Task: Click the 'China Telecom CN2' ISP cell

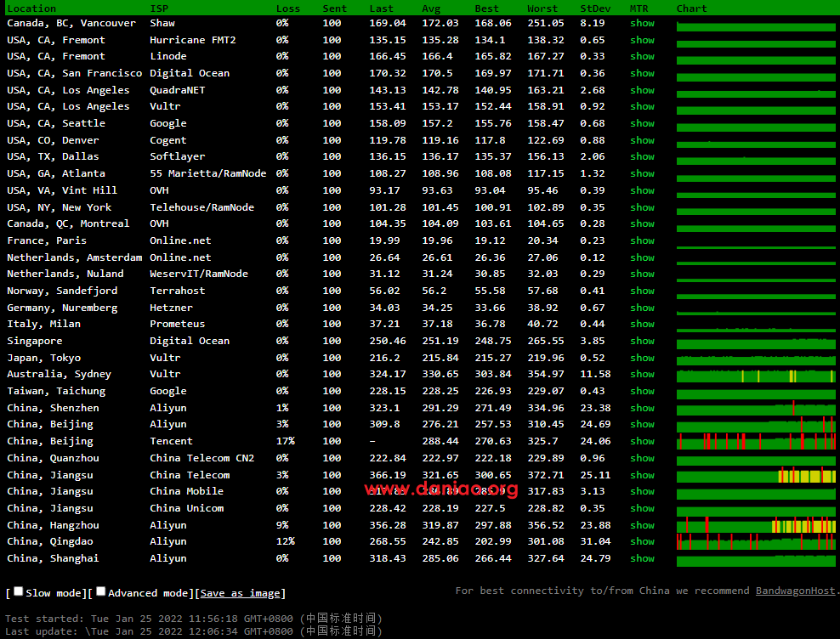Action: pyautogui.click(x=202, y=458)
